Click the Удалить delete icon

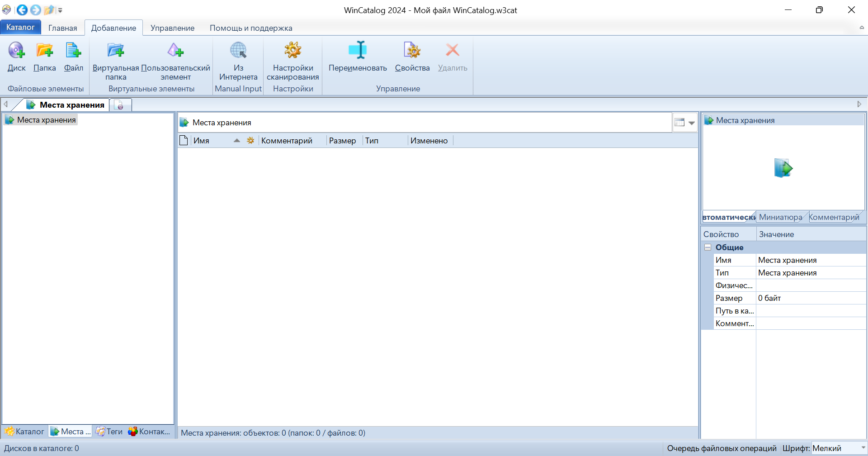pos(453,57)
